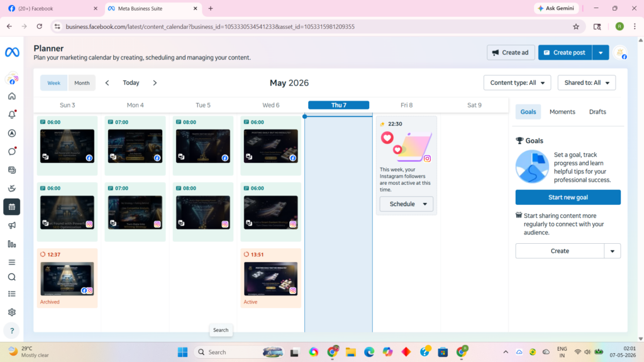644x362 pixels.
Task: Expand the Shared to: All dropdown
Action: coord(587,83)
